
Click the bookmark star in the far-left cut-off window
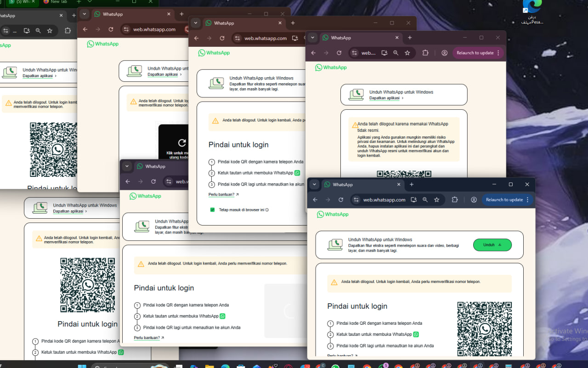click(x=50, y=31)
